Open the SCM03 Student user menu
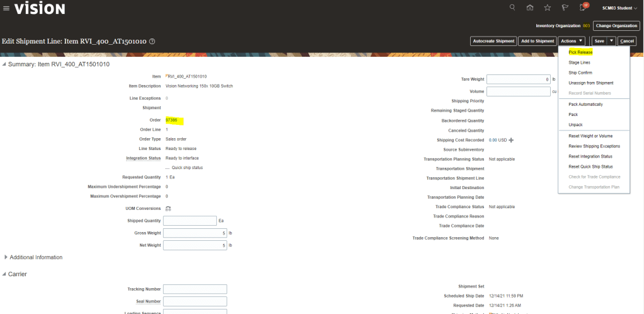 [616, 8]
